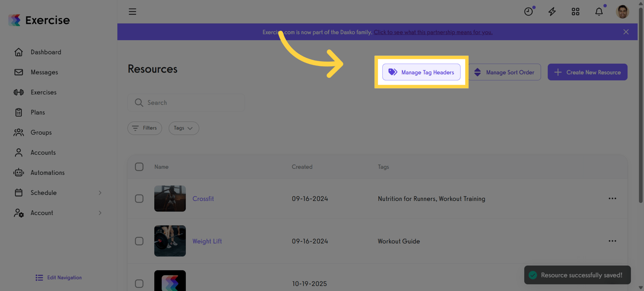Check the Crossfit resource checkbox

[139, 198]
